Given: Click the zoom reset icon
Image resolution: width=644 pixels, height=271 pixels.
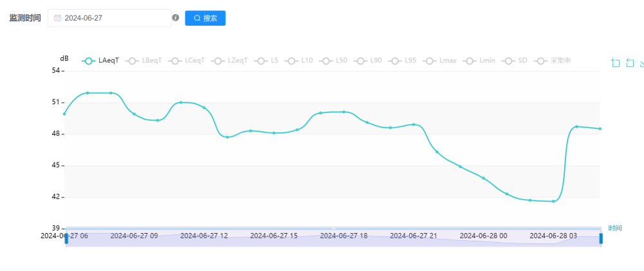Looking at the screenshot, I should coord(630,62).
